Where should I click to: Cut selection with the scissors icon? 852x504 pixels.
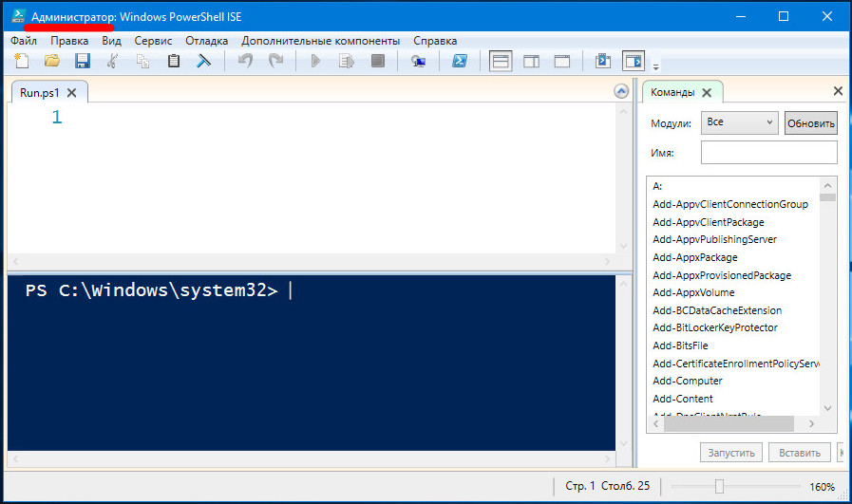[x=112, y=61]
